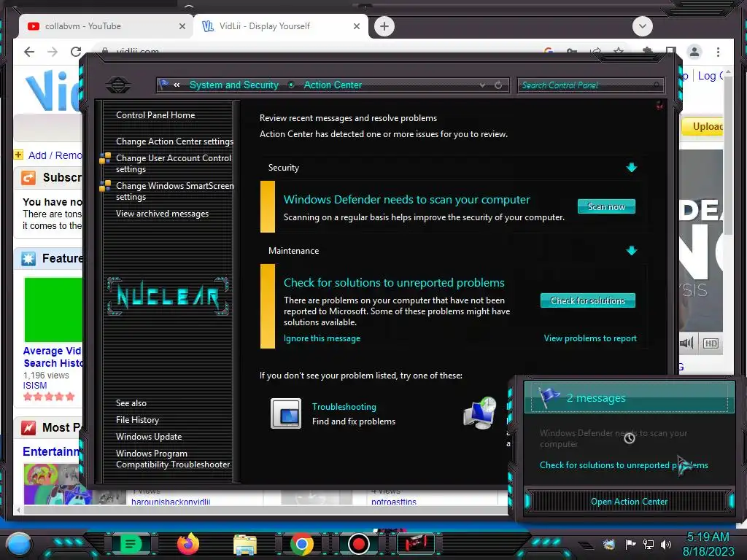Open File Explorer from the taskbar
The image size is (747, 560).
(245, 545)
